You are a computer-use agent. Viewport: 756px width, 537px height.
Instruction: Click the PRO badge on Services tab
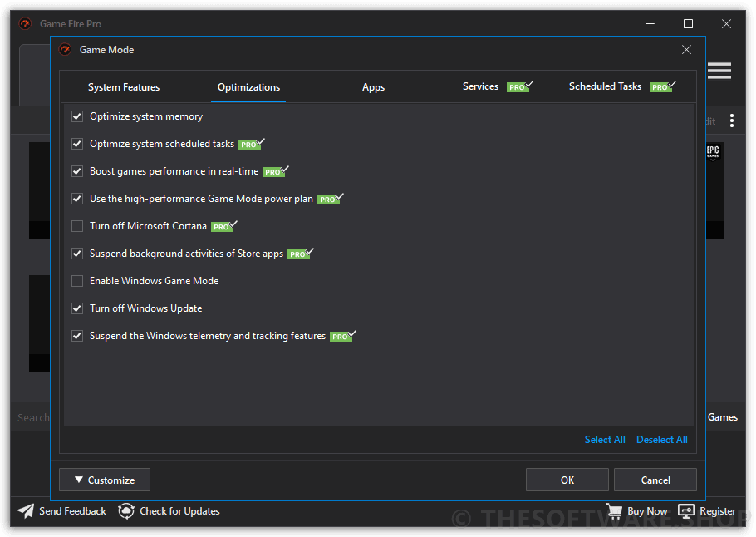click(519, 86)
